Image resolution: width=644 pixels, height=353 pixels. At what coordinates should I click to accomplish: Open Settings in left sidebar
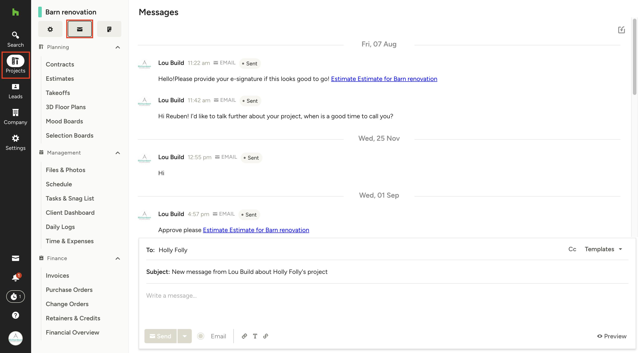click(x=16, y=142)
